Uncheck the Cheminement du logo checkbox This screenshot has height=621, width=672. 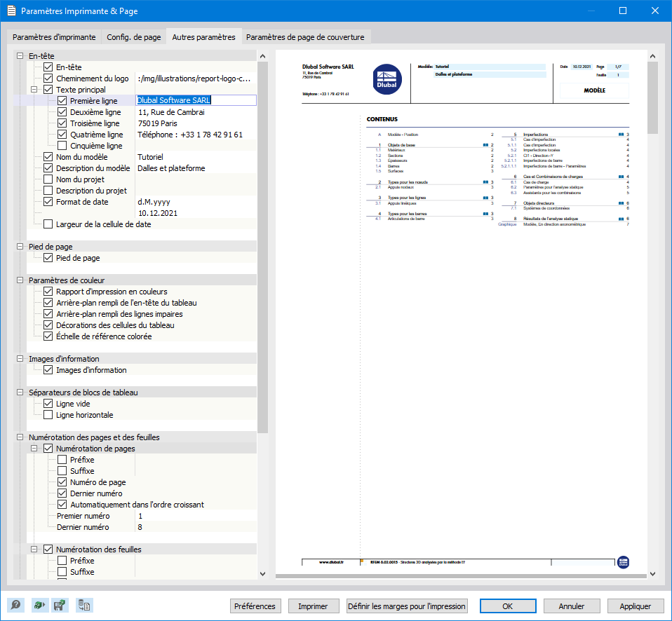pos(48,78)
